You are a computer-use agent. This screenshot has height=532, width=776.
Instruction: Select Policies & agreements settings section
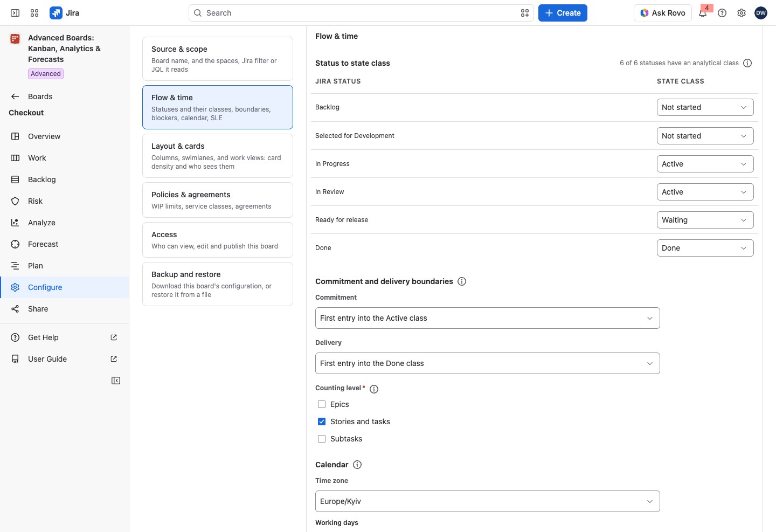tap(218, 200)
